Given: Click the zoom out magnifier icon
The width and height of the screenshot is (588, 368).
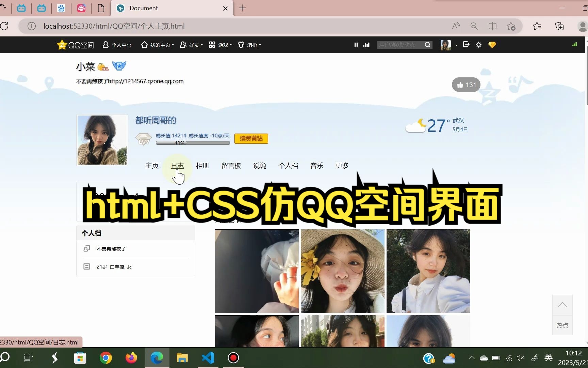Looking at the screenshot, I should (474, 26).
